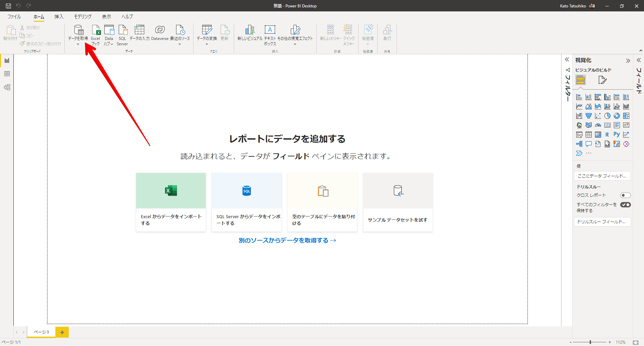Click サンプル データセットを試す card
Screen dimensions: 644x346
[397, 202]
